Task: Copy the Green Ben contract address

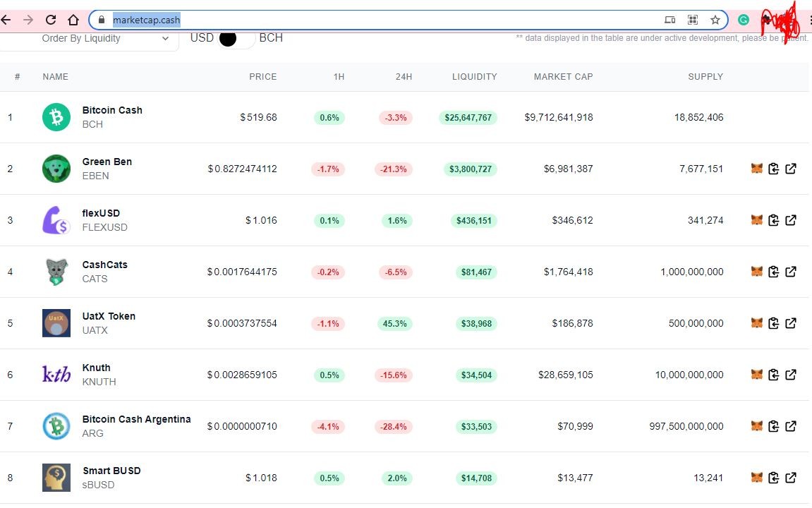Action: point(774,169)
